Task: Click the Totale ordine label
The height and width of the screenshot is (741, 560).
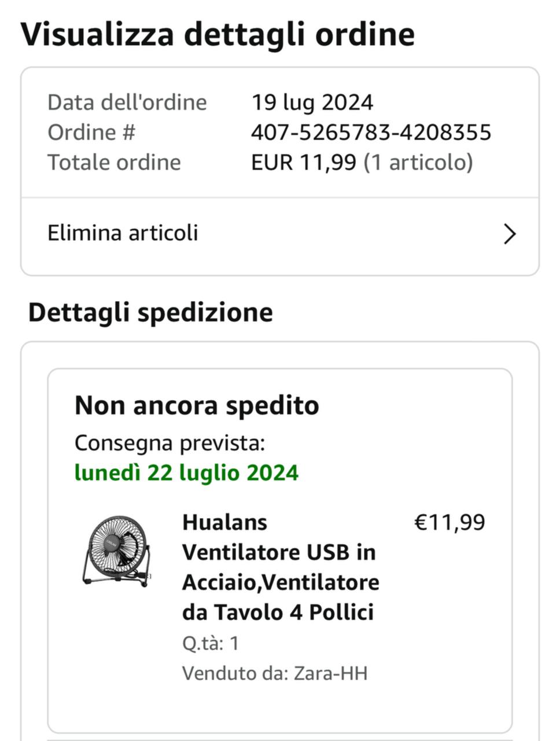Action: (114, 163)
